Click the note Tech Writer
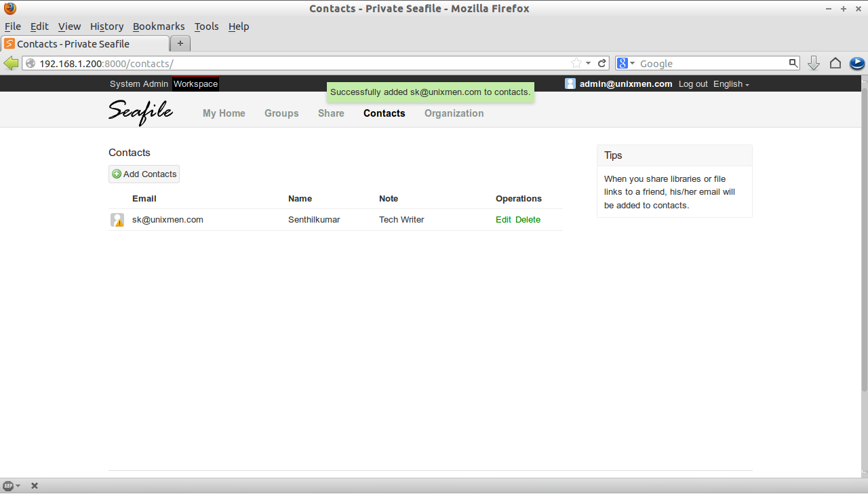Viewport: 868px width, 494px height. click(401, 220)
